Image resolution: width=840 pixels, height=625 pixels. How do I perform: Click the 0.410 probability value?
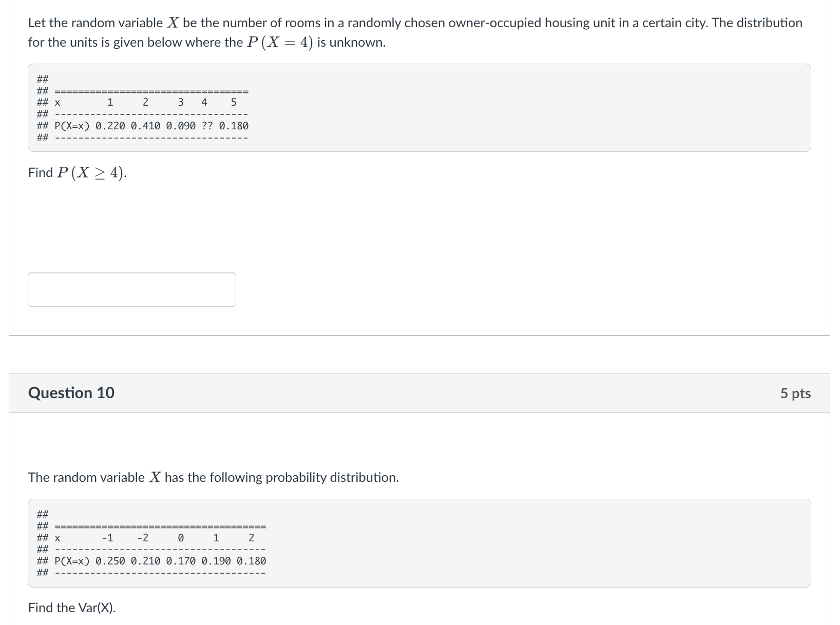point(145,126)
